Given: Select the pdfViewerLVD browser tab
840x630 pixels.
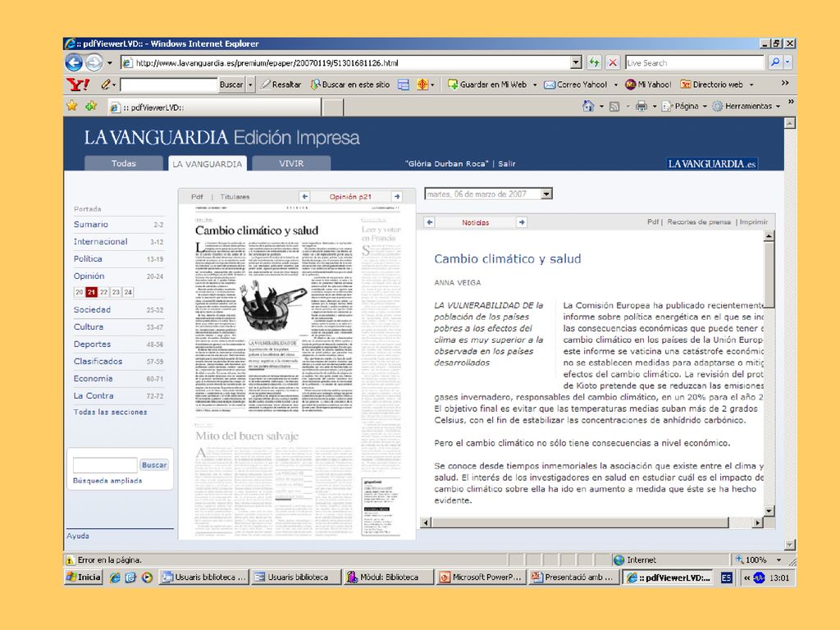Looking at the screenshot, I should click(214, 107).
